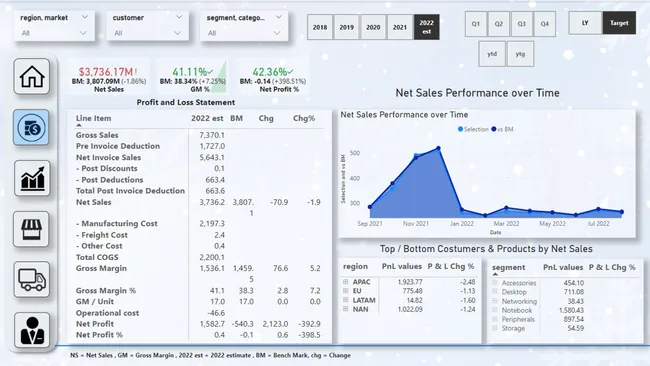Expand the Peripherals segment row
Viewport: 650px width, 366px height.
click(x=495, y=319)
